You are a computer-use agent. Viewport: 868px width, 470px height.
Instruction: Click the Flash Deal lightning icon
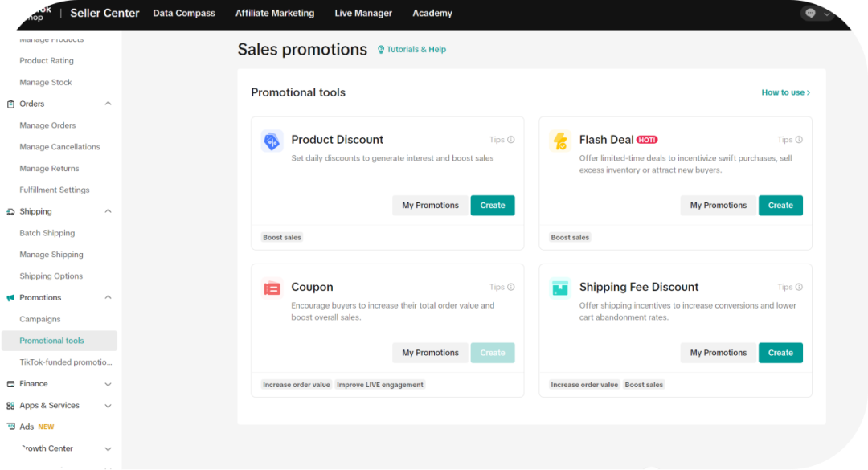tap(560, 141)
